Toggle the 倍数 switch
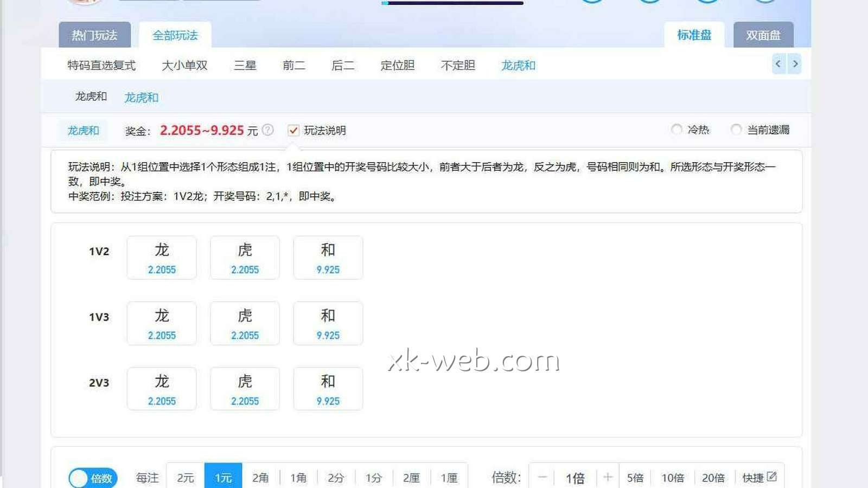The image size is (868, 488). (93, 478)
